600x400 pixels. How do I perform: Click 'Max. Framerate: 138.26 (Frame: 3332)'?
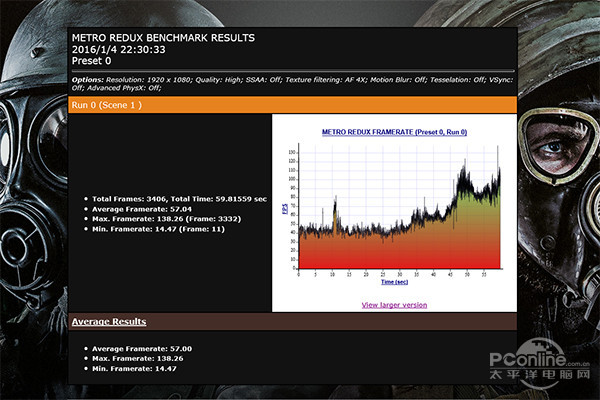166,219
